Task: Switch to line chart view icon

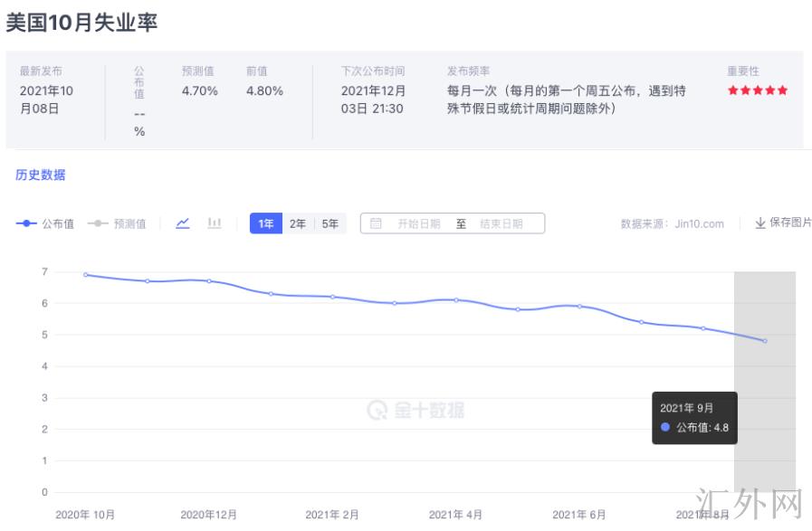Action: point(183,223)
